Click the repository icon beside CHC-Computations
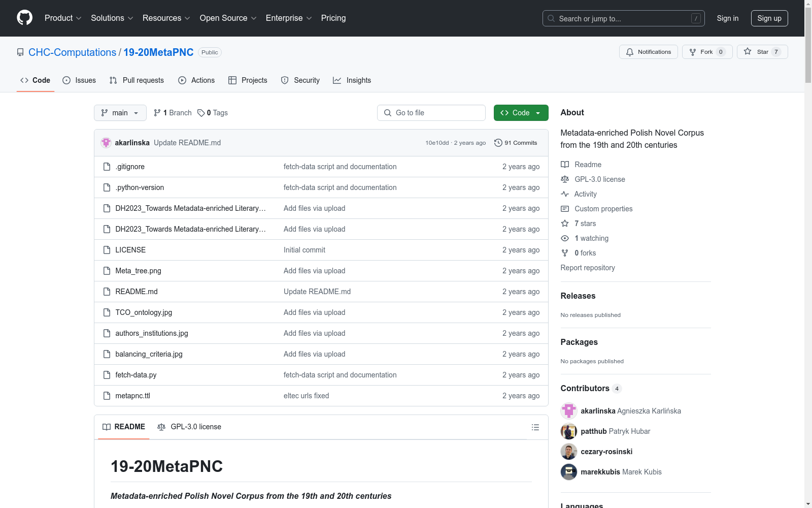812x508 pixels. coord(20,52)
